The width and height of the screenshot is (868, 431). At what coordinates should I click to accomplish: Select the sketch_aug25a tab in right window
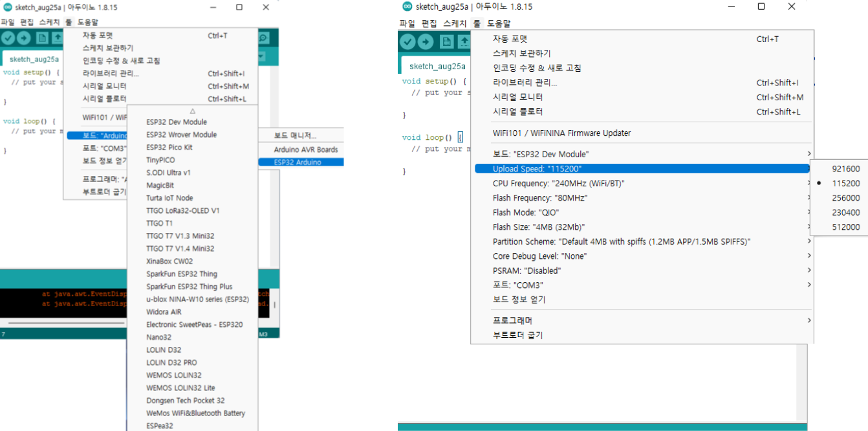pos(437,66)
